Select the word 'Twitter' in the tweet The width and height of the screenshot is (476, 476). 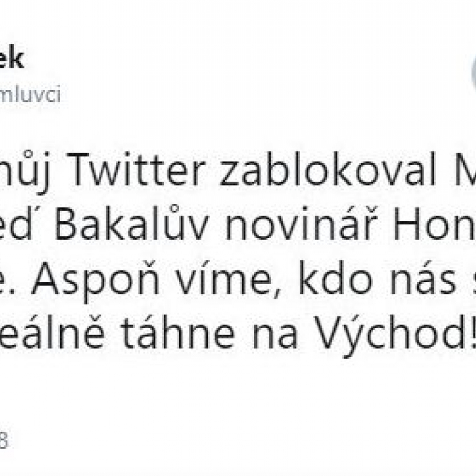138,170
